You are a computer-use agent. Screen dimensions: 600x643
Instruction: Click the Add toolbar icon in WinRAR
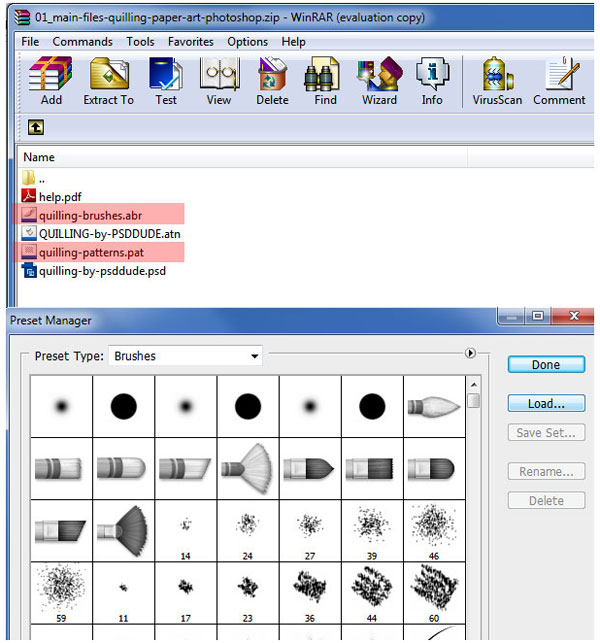[x=51, y=81]
